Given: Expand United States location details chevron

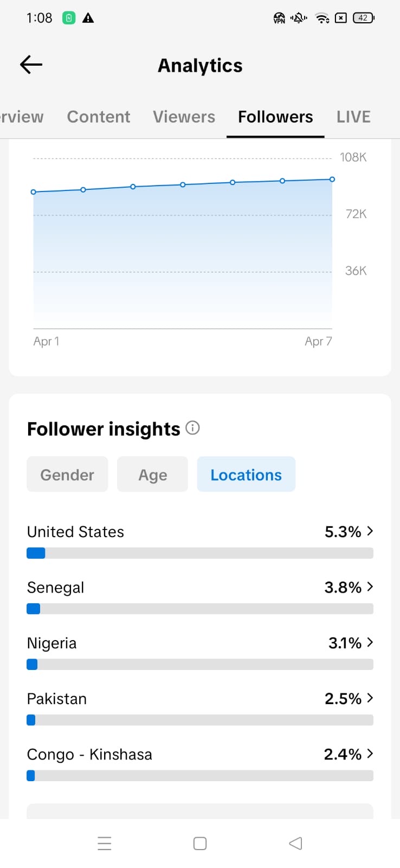Looking at the screenshot, I should pyautogui.click(x=370, y=531).
